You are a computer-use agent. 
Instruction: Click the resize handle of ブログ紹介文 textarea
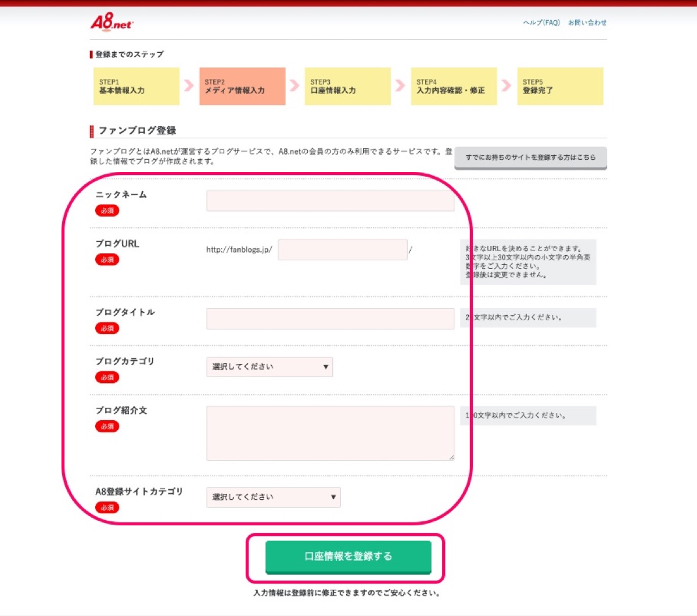[451, 457]
